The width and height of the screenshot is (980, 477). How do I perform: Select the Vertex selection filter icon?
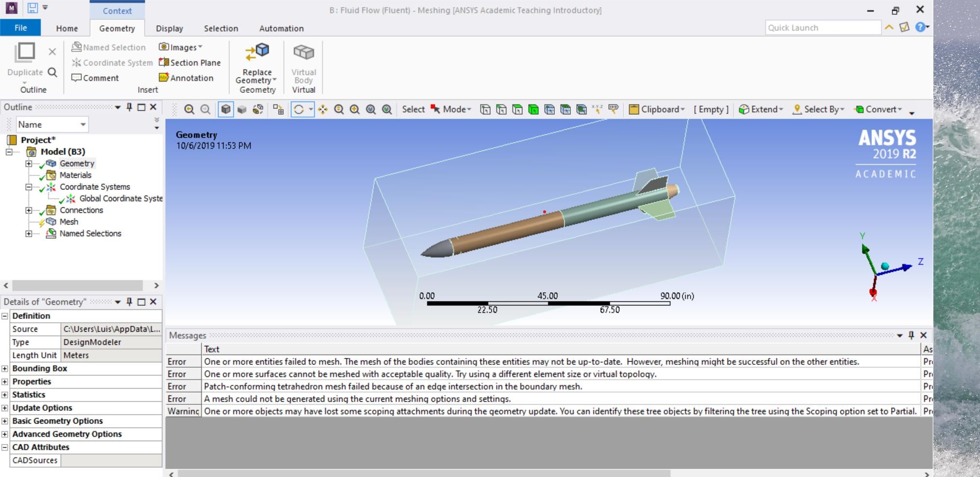(x=485, y=109)
